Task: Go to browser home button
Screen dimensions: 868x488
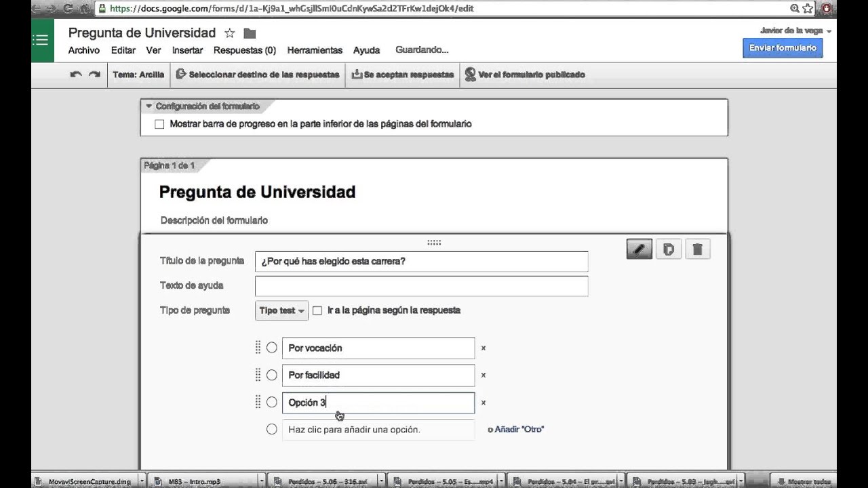Action: (84, 9)
